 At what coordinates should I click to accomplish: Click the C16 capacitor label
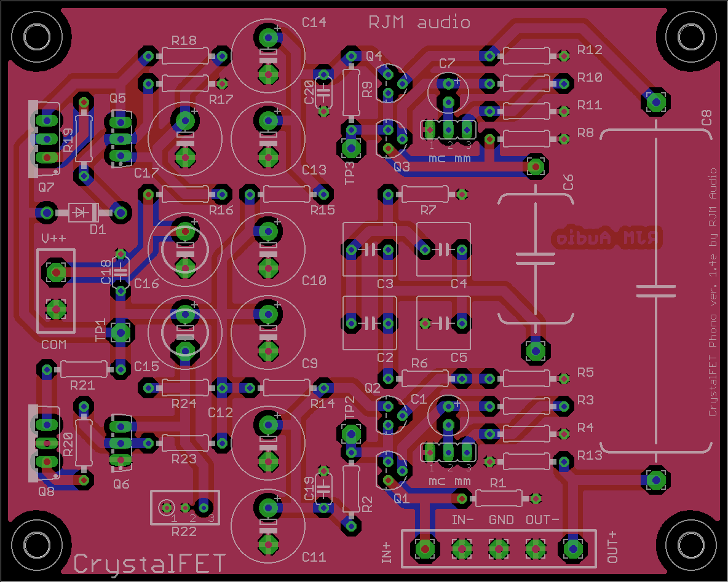tap(146, 283)
